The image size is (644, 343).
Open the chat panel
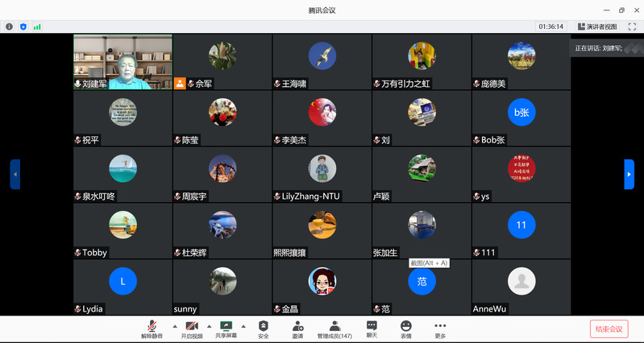coord(372,329)
